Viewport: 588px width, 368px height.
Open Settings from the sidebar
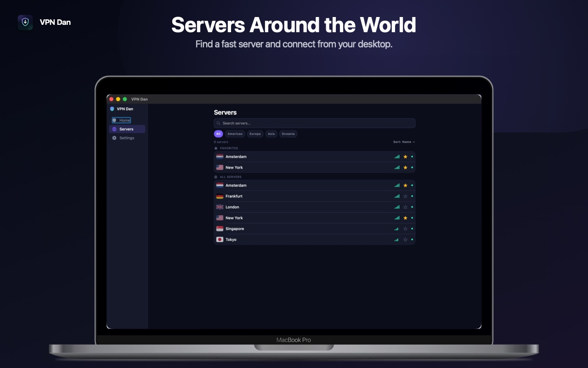(127, 138)
